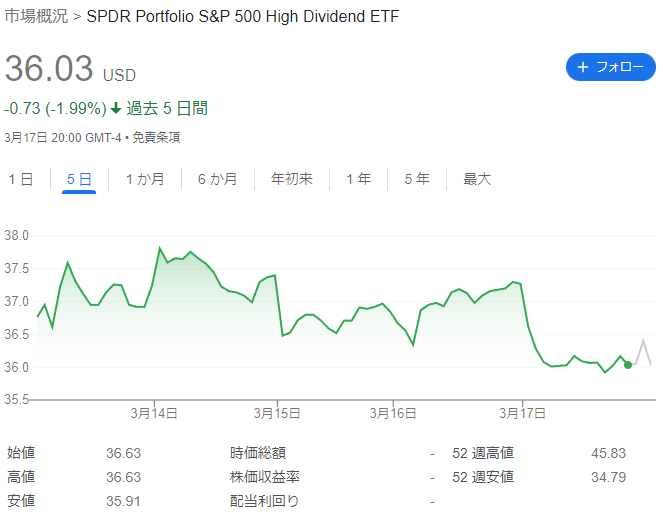This screenshot has height=518, width=663.
Task: Click the green down arrow beside -1.99%
Action: tap(116, 109)
